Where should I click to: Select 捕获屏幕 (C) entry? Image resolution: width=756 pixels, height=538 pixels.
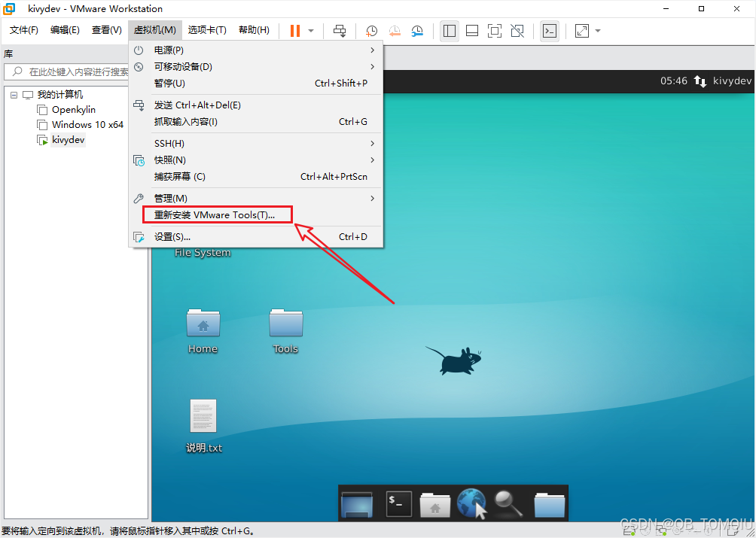tap(256, 177)
